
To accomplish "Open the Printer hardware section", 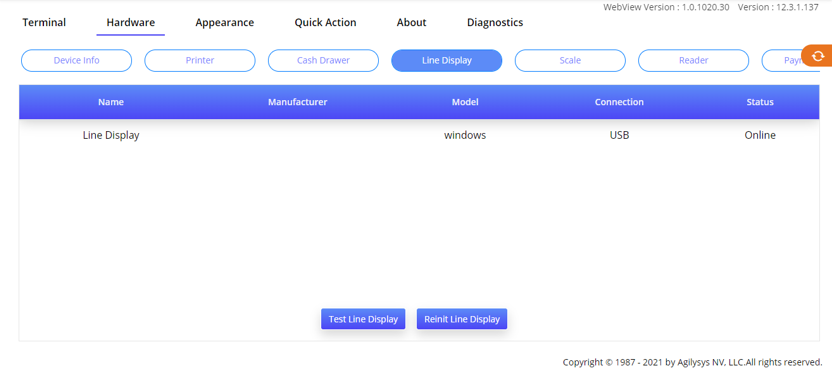I will tap(200, 60).
